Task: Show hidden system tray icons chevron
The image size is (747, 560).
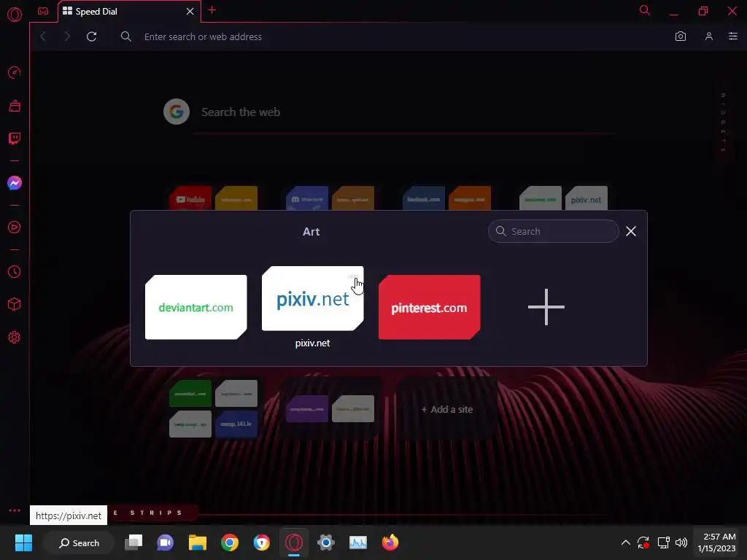Action: point(626,542)
